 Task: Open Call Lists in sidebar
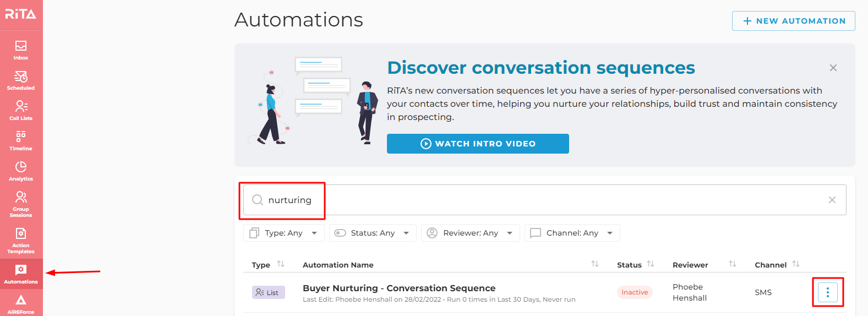pos(21,110)
